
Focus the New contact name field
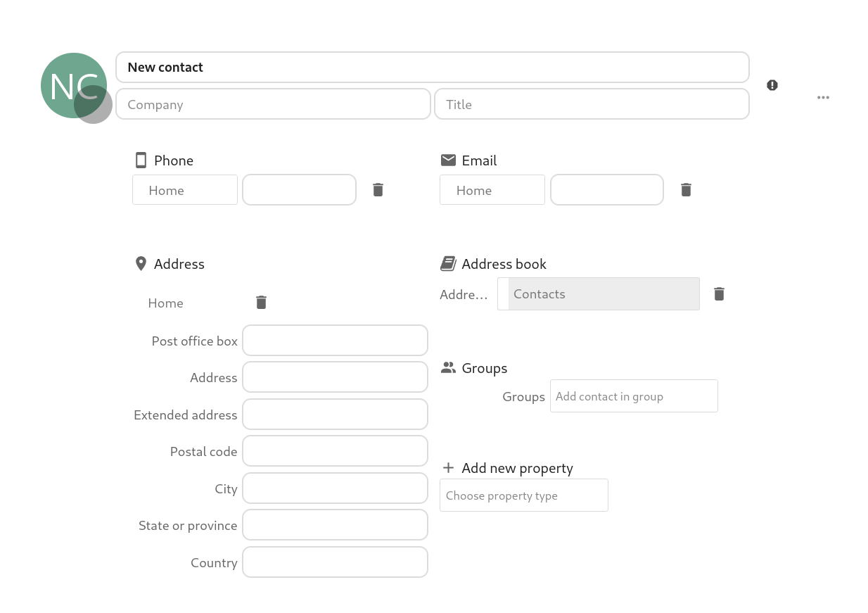click(433, 68)
